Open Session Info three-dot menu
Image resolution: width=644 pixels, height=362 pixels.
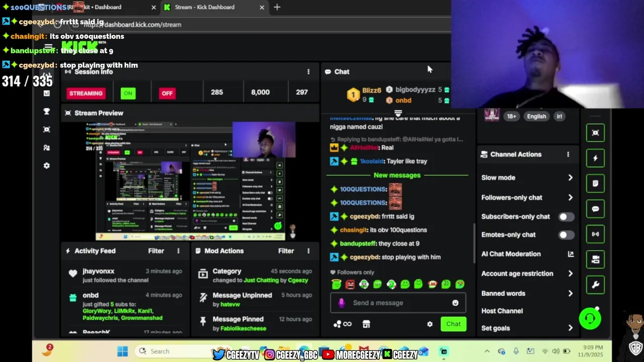[x=308, y=72]
